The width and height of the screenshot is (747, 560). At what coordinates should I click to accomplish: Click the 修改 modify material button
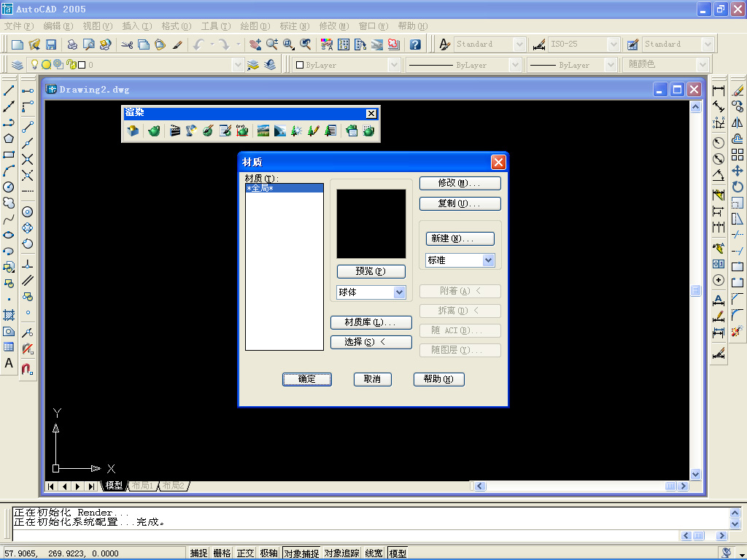click(x=460, y=183)
